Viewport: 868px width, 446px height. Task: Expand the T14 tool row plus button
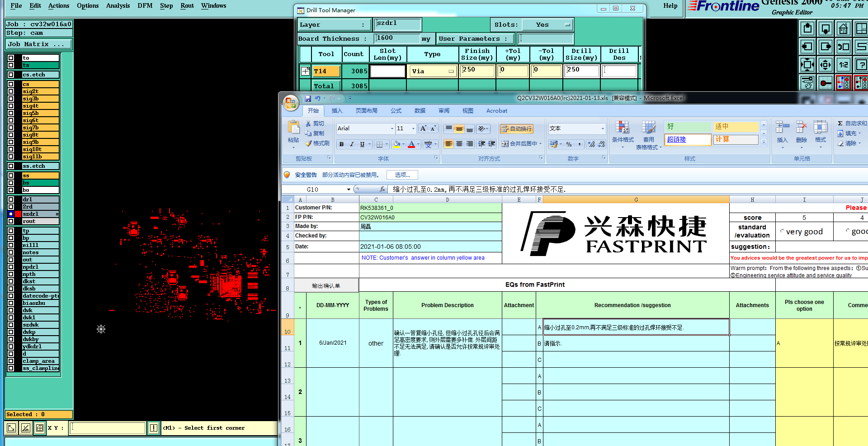coord(306,71)
